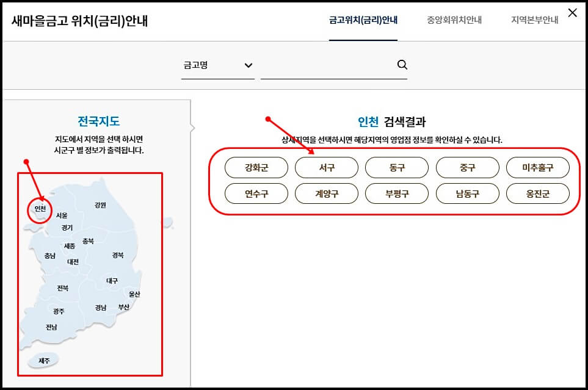Choose 서울 on the national map
This screenshot has height=390, width=588.
coord(62,215)
